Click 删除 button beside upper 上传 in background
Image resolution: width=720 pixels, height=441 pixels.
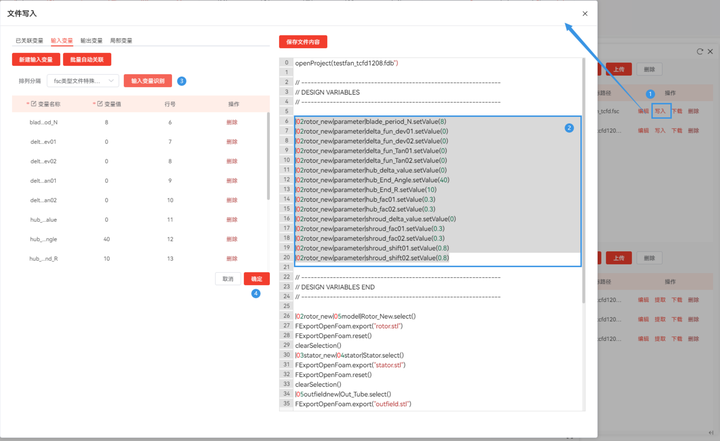pyautogui.click(x=649, y=69)
